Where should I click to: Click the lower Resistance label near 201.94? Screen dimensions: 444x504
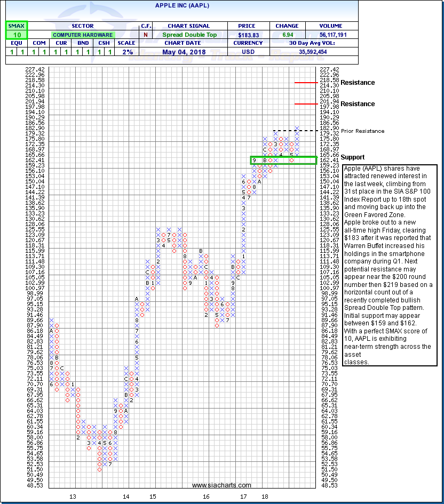click(x=358, y=104)
